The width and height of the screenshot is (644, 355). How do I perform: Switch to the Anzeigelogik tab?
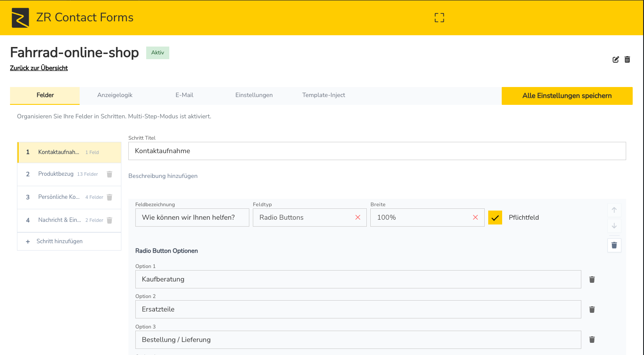click(x=115, y=95)
